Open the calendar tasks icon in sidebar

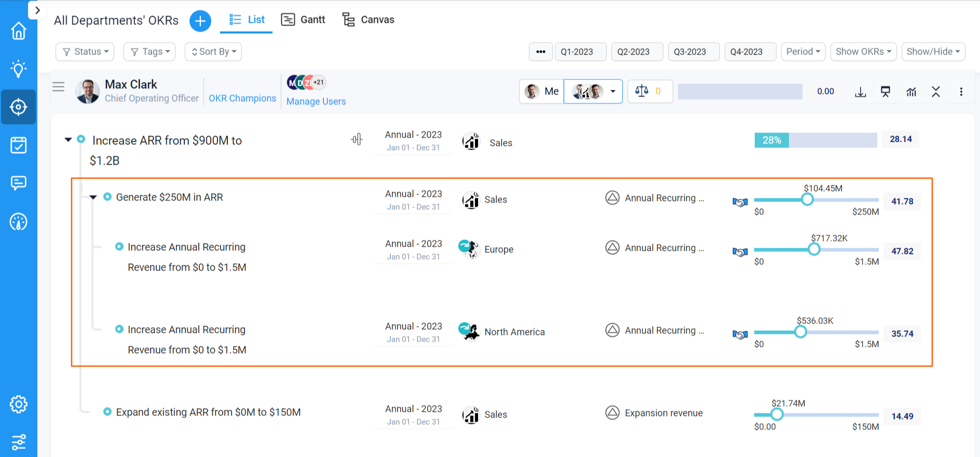[19, 145]
